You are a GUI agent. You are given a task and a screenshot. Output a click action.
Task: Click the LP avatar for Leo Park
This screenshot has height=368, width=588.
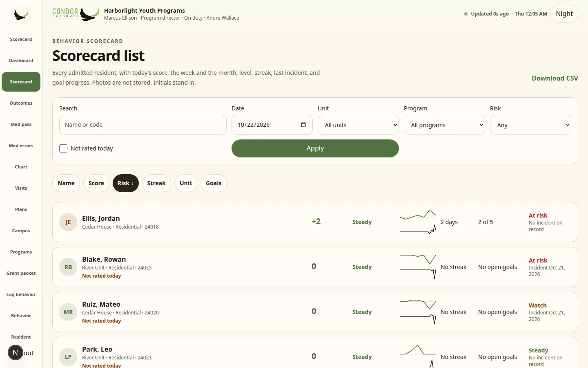[x=68, y=357]
